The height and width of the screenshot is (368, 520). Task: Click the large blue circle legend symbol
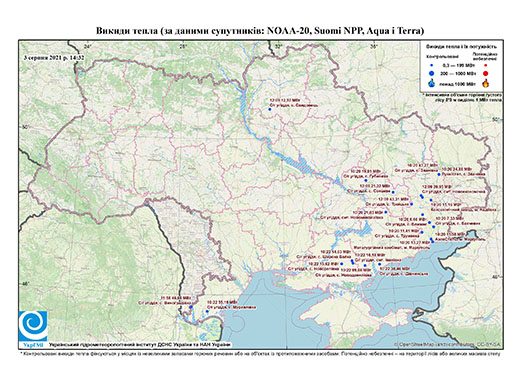(x=432, y=73)
